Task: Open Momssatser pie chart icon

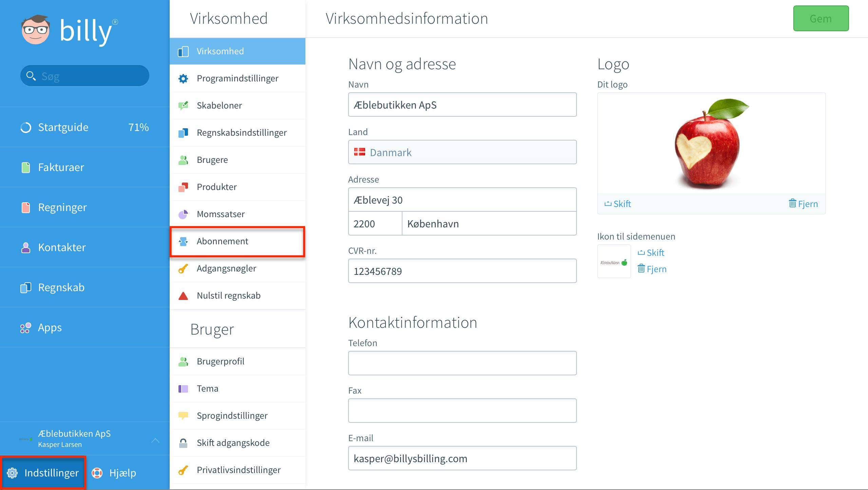Action: point(183,214)
